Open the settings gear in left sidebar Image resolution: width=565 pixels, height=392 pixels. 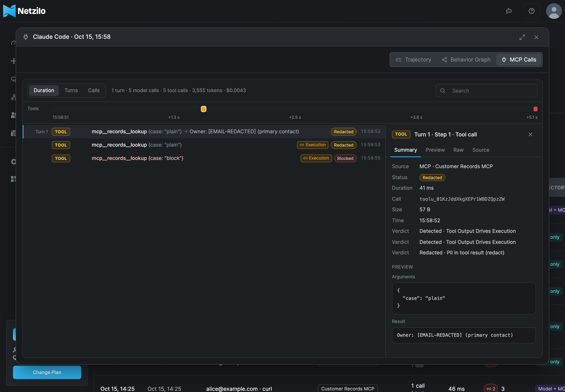click(x=14, y=161)
